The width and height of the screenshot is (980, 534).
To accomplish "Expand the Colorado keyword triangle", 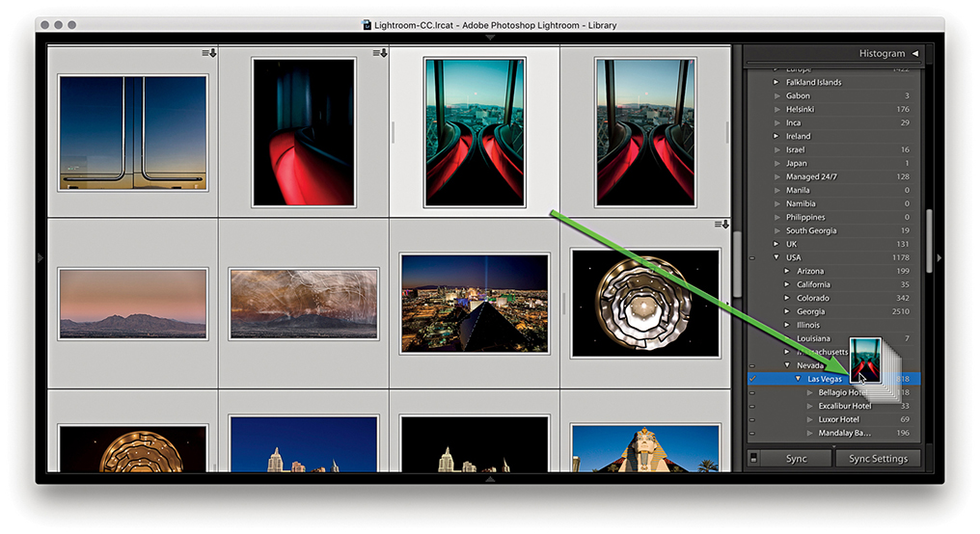I will pos(787,298).
